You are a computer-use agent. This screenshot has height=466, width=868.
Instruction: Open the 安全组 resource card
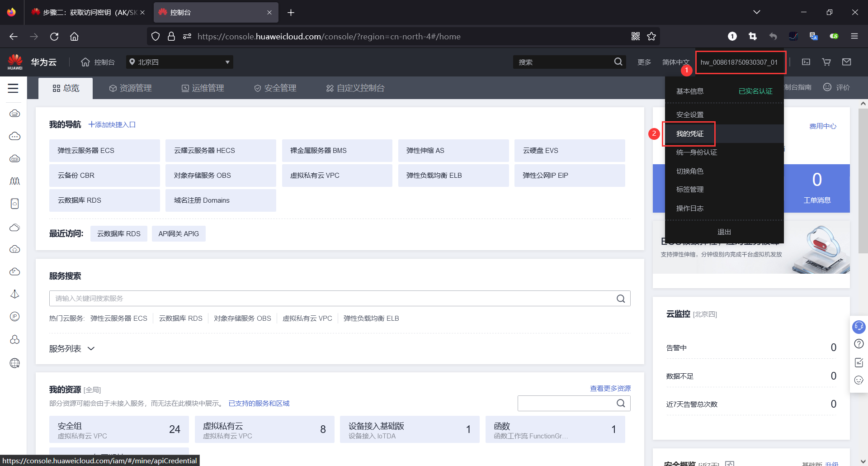(x=119, y=429)
